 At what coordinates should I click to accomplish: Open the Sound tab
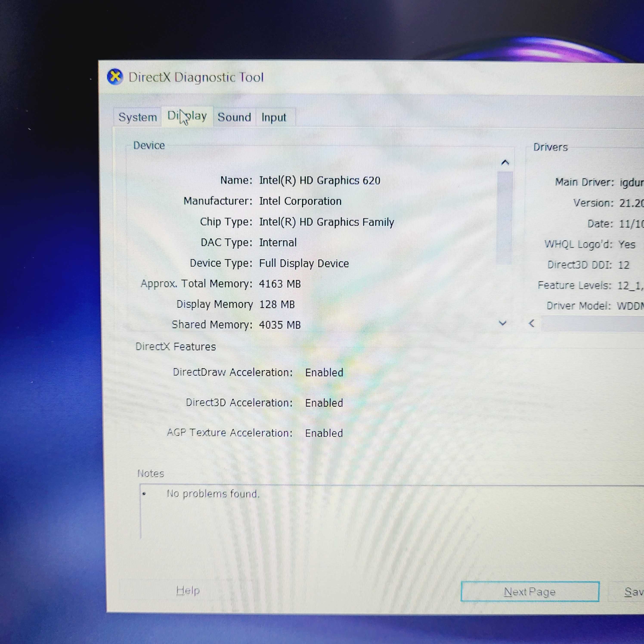tap(234, 117)
